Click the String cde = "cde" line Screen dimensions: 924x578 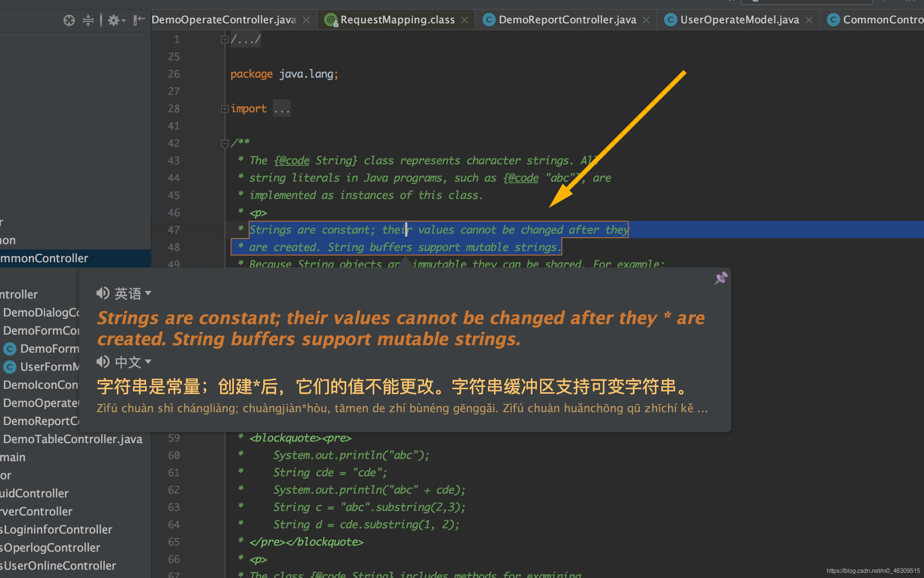pyautogui.click(x=330, y=472)
